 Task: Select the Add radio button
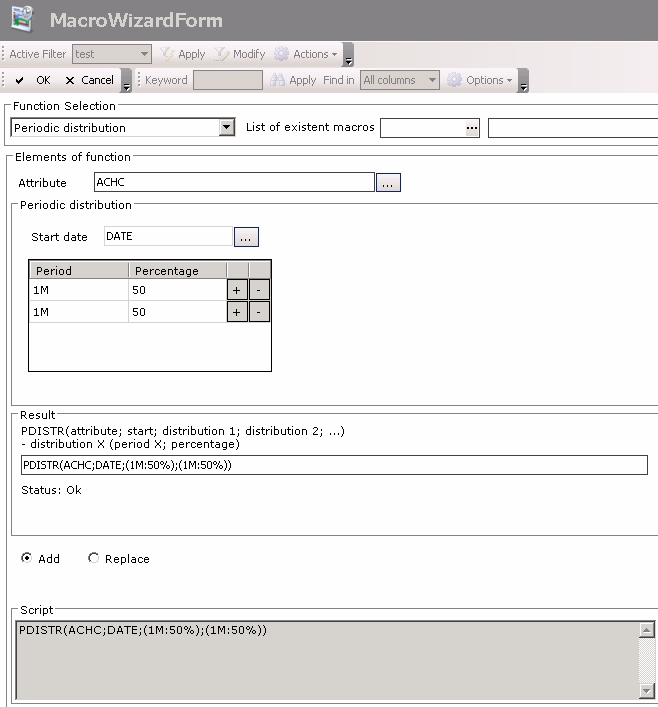click(26, 558)
